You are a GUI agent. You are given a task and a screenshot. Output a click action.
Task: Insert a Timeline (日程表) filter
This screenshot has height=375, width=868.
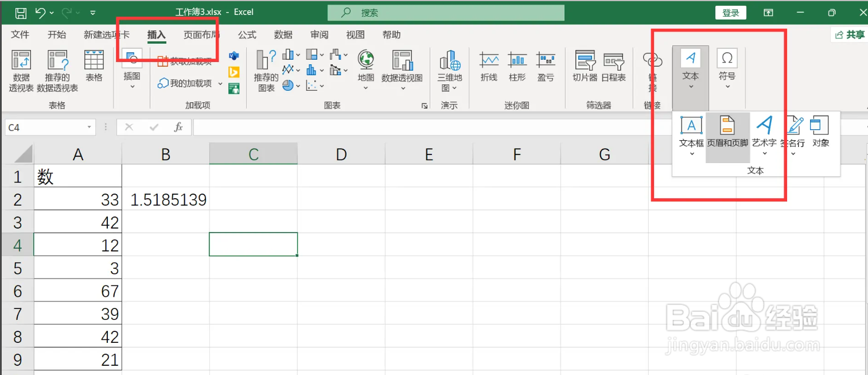pyautogui.click(x=613, y=67)
